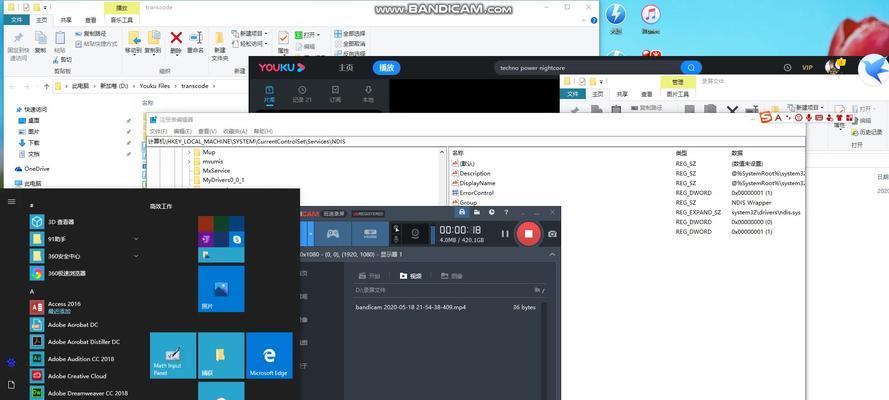This screenshot has height=400, width=889.
Task: Open the 文件 tab in transcode Explorer
Action: [16, 20]
